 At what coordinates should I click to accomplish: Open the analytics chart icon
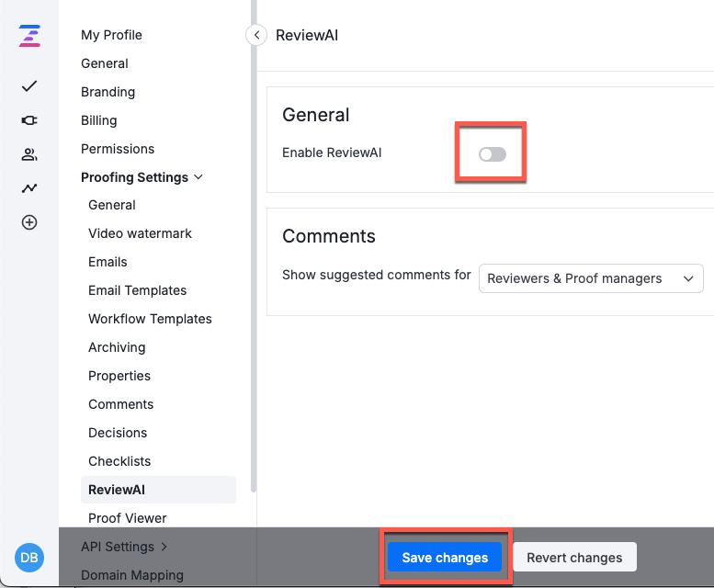pos(29,188)
